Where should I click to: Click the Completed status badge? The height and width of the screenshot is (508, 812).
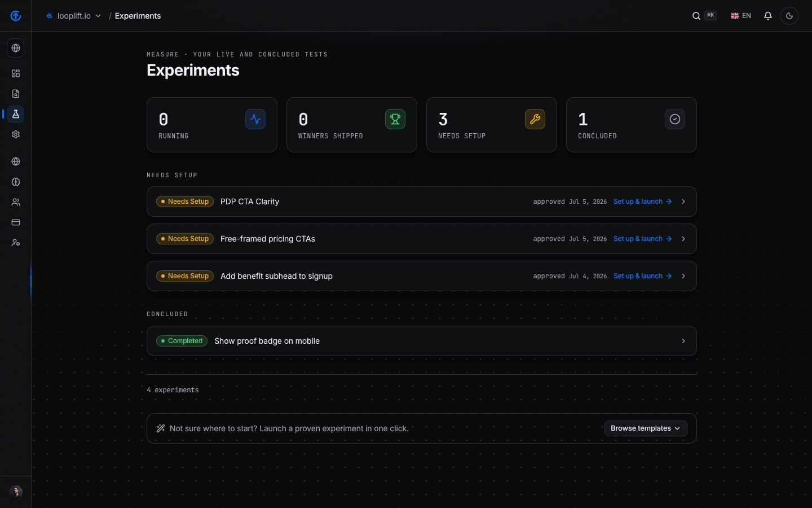click(x=182, y=341)
